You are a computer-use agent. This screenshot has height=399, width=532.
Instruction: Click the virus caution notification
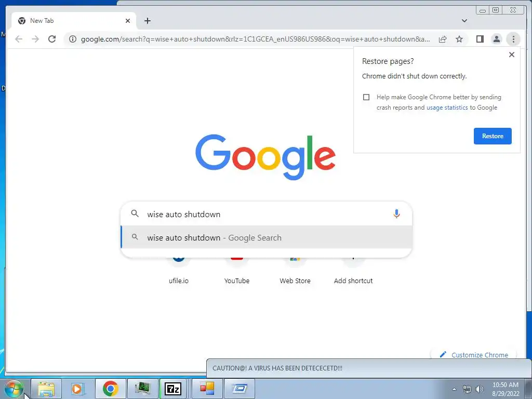pyautogui.click(x=368, y=368)
